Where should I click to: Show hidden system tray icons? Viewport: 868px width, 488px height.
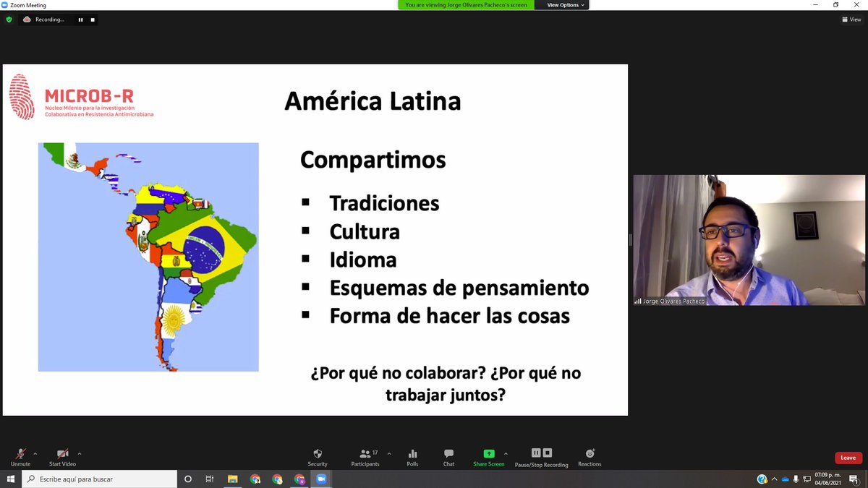(775, 479)
